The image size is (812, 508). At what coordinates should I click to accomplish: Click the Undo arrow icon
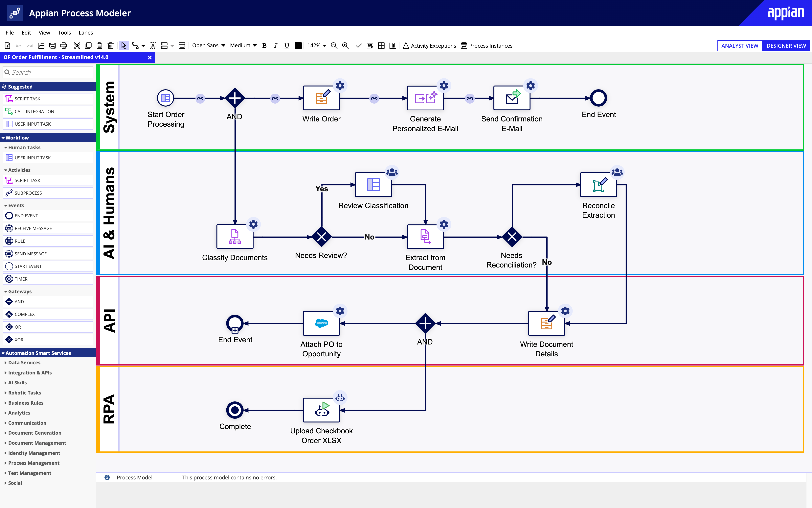19,46
